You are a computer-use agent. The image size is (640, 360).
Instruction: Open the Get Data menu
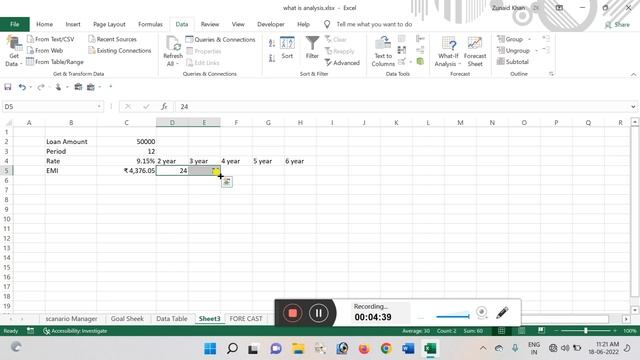pos(13,51)
